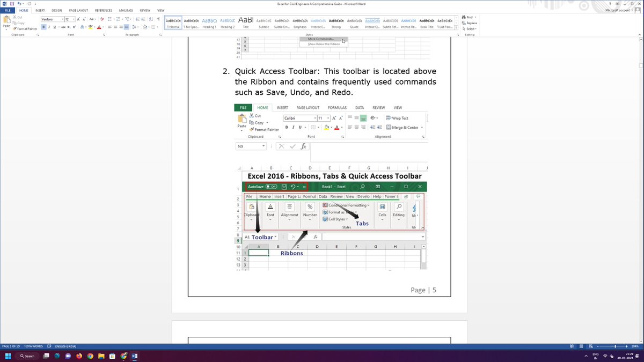Apply yellow text highlight color

pyautogui.click(x=90, y=27)
